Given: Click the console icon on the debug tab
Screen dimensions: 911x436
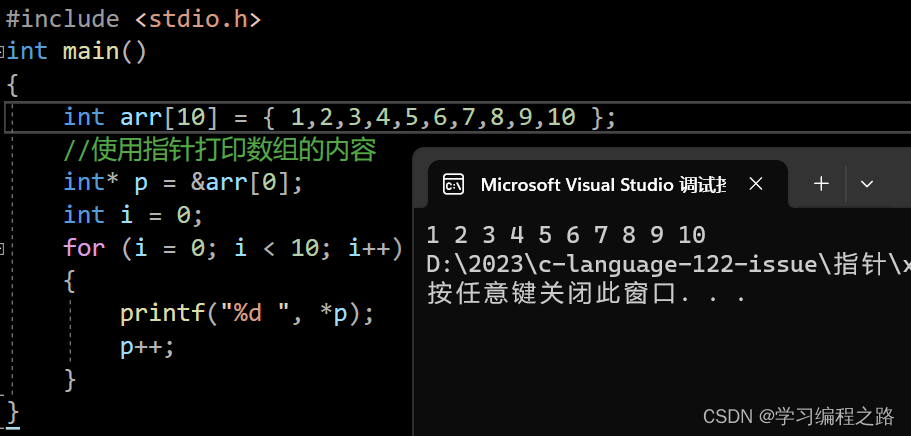Looking at the screenshot, I should (x=453, y=184).
